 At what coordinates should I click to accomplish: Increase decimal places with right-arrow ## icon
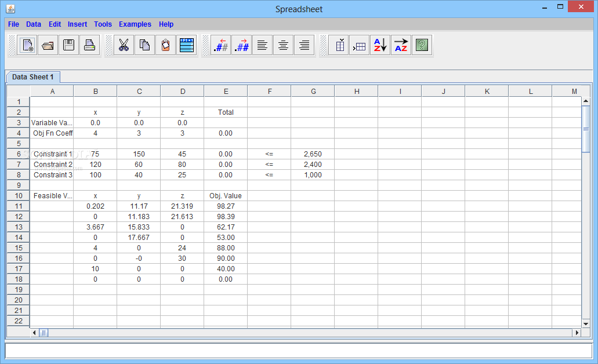click(x=242, y=45)
